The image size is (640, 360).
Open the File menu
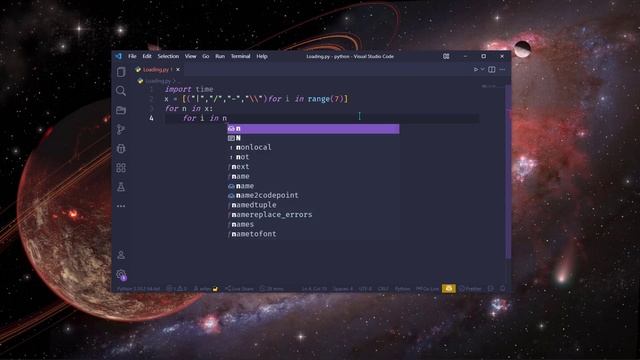pyautogui.click(x=132, y=56)
